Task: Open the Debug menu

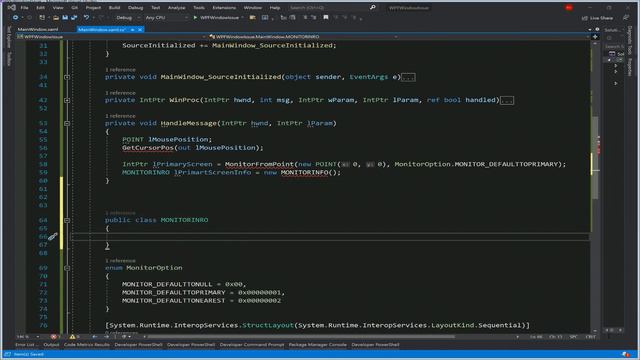Action: pos(136,7)
